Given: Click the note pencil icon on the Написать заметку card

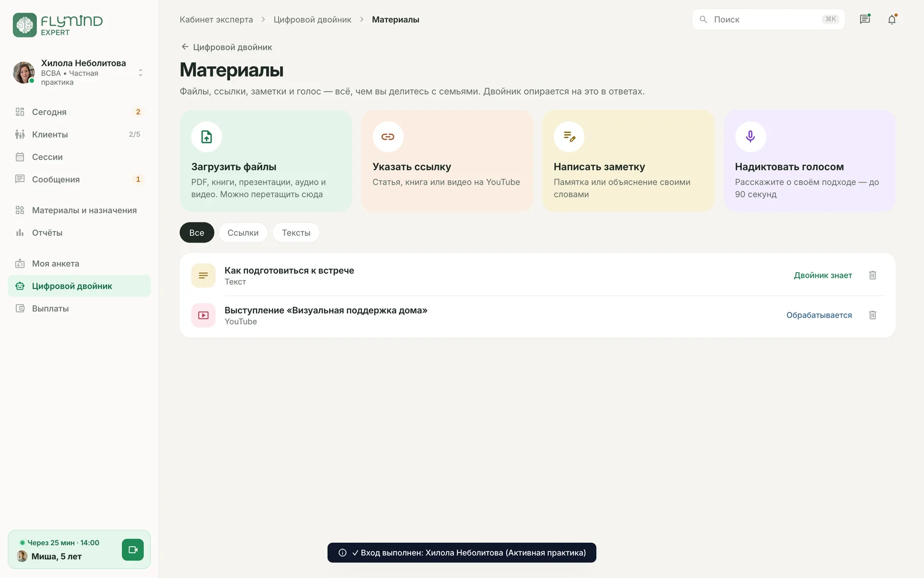Looking at the screenshot, I should pos(569,137).
